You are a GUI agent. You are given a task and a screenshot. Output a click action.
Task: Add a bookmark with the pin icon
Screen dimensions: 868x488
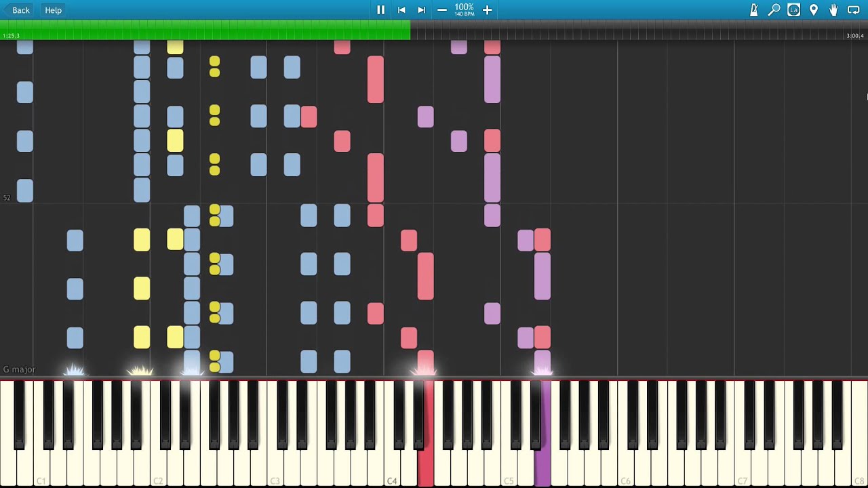(x=814, y=10)
